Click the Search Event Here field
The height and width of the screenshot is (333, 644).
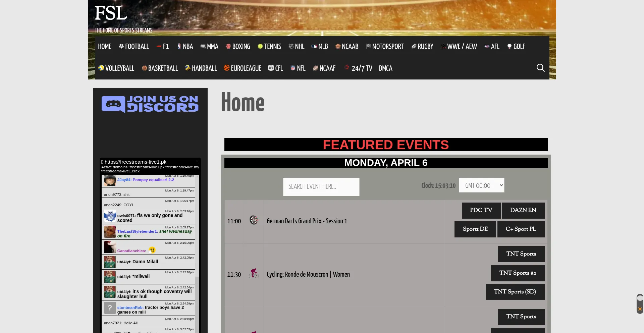click(321, 187)
